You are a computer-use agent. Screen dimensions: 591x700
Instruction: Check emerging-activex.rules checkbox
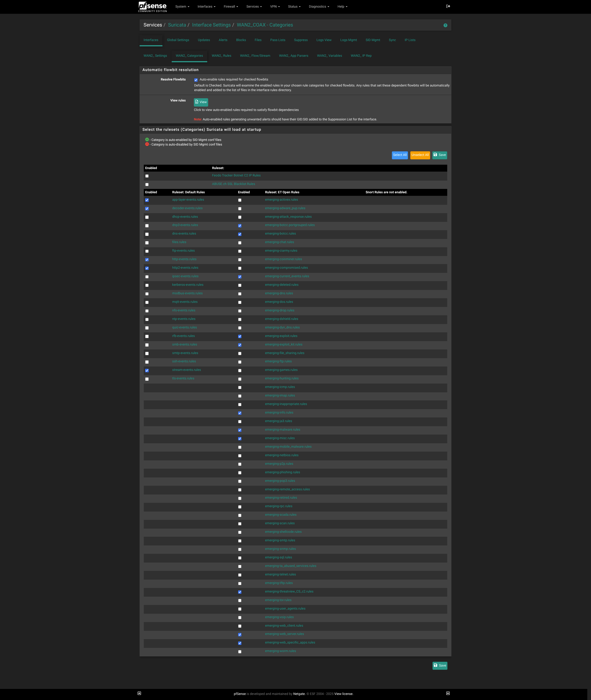coord(240,200)
